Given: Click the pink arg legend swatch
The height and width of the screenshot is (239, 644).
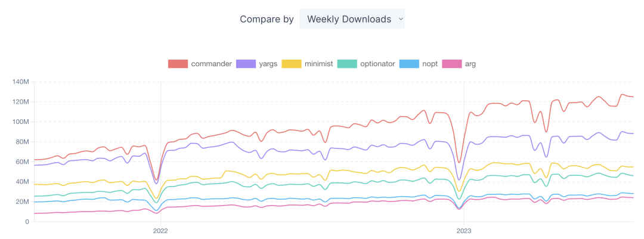Looking at the screenshot, I should (452, 64).
